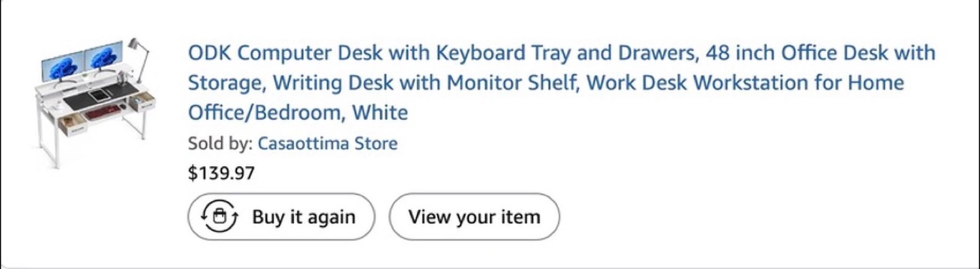The height and width of the screenshot is (269, 980).
Task: Open the ODK Computer Desk product title link
Action: coord(561,82)
